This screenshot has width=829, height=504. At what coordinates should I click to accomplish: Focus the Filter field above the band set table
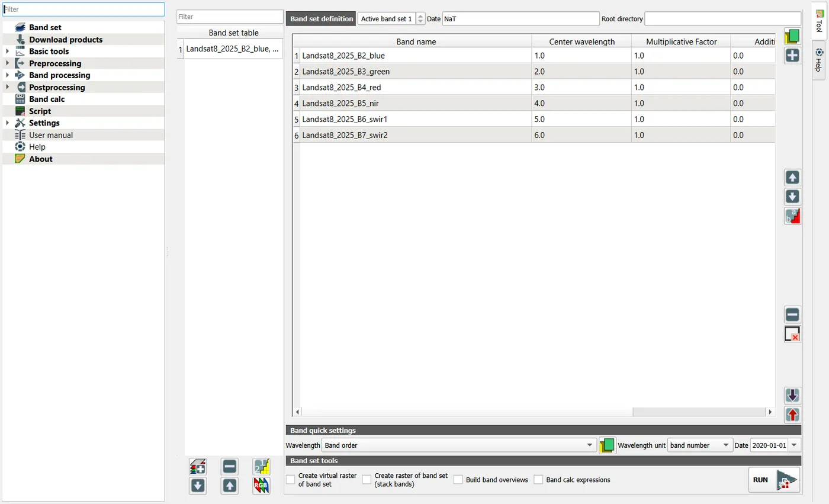pyautogui.click(x=230, y=17)
